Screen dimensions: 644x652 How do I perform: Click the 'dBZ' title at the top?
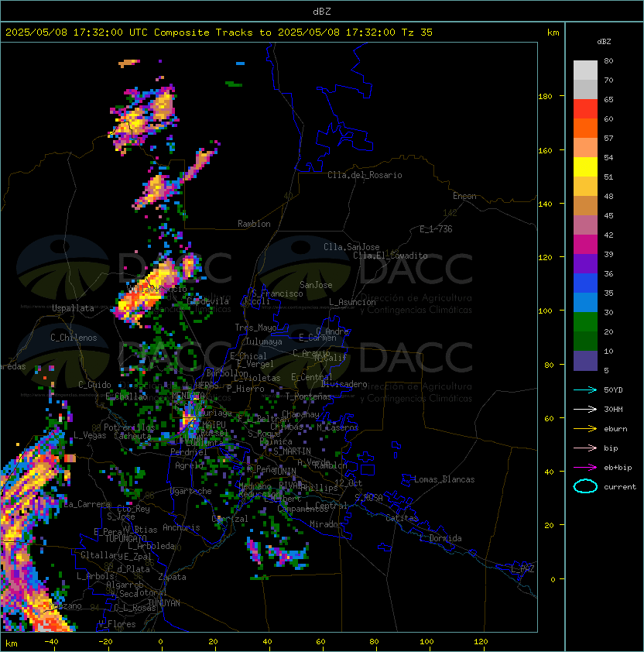tap(322, 12)
